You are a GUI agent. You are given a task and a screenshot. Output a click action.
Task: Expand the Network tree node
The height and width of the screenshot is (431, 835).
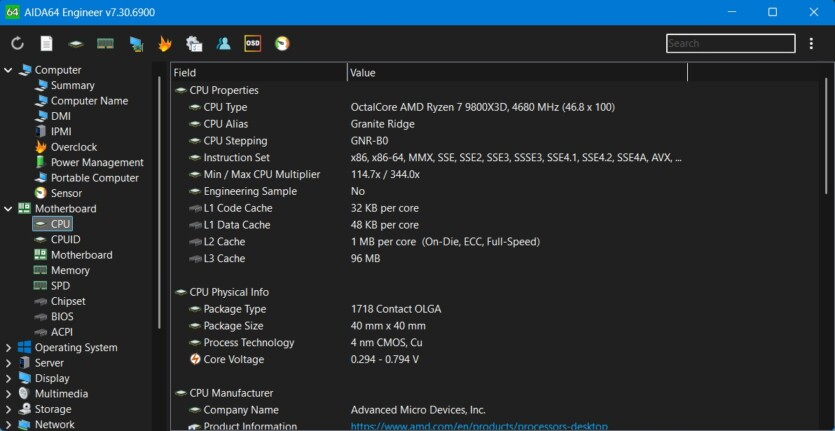(x=8, y=425)
